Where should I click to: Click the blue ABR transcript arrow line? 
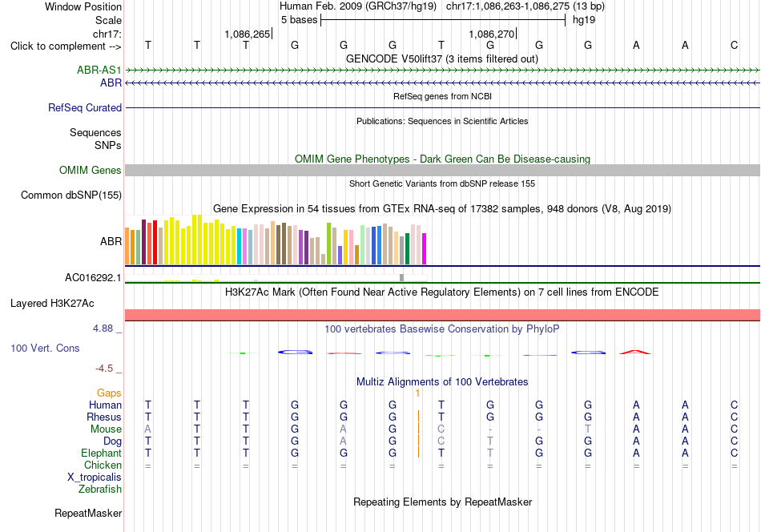coord(442,83)
